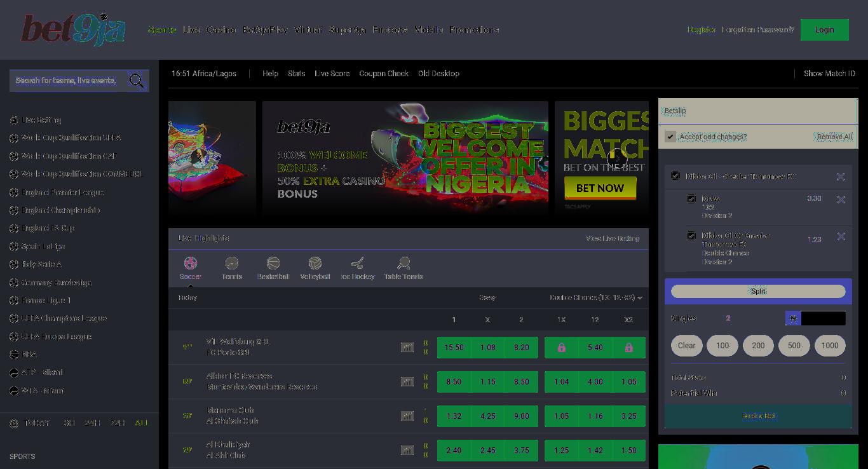Add 500 stake quick amount

point(794,346)
